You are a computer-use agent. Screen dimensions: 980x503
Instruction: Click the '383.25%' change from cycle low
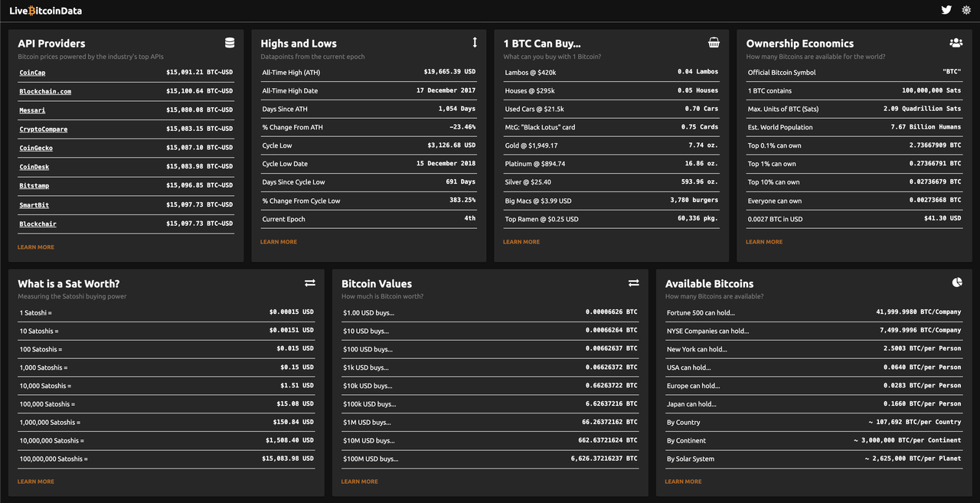[x=462, y=201]
